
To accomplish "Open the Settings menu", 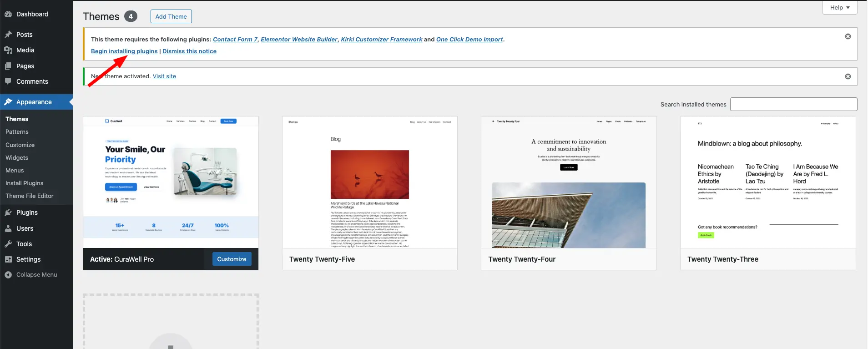I will pos(36,259).
